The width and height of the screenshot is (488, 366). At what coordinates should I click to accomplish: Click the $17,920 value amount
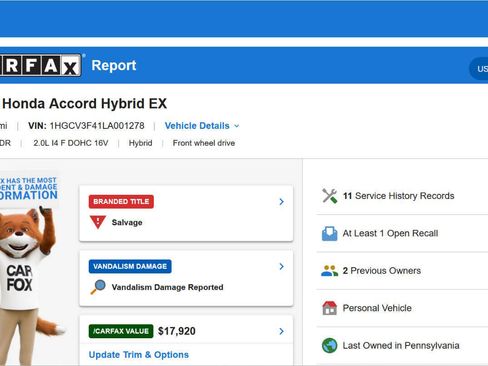177,331
